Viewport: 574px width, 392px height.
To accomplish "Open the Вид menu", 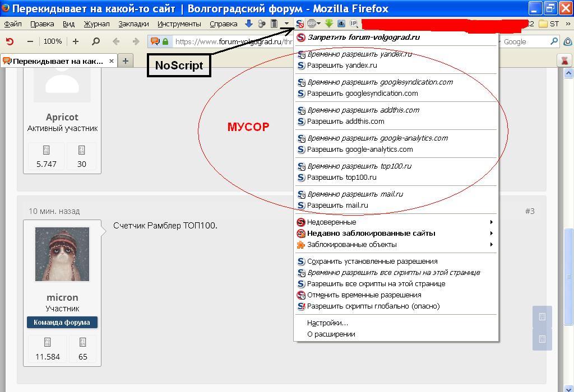I will coord(68,24).
